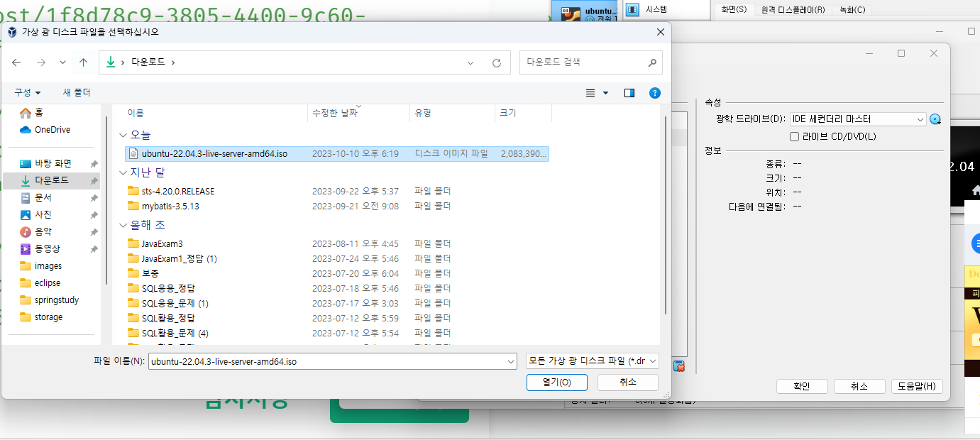Sort by 수정한 날짜 column header

(x=359, y=113)
